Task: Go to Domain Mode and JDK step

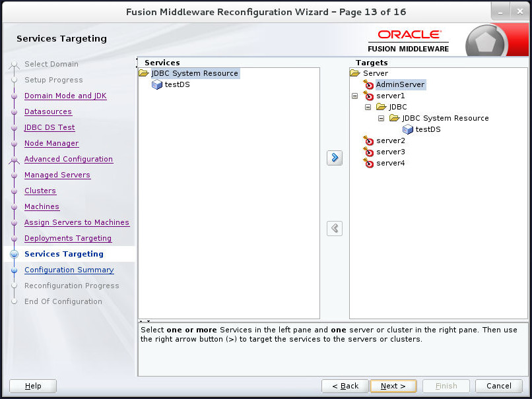Action: [x=65, y=96]
